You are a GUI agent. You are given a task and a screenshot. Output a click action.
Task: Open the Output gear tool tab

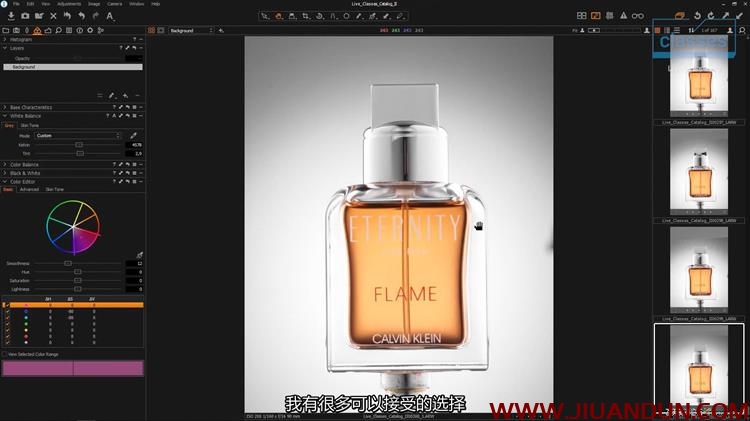click(90, 31)
